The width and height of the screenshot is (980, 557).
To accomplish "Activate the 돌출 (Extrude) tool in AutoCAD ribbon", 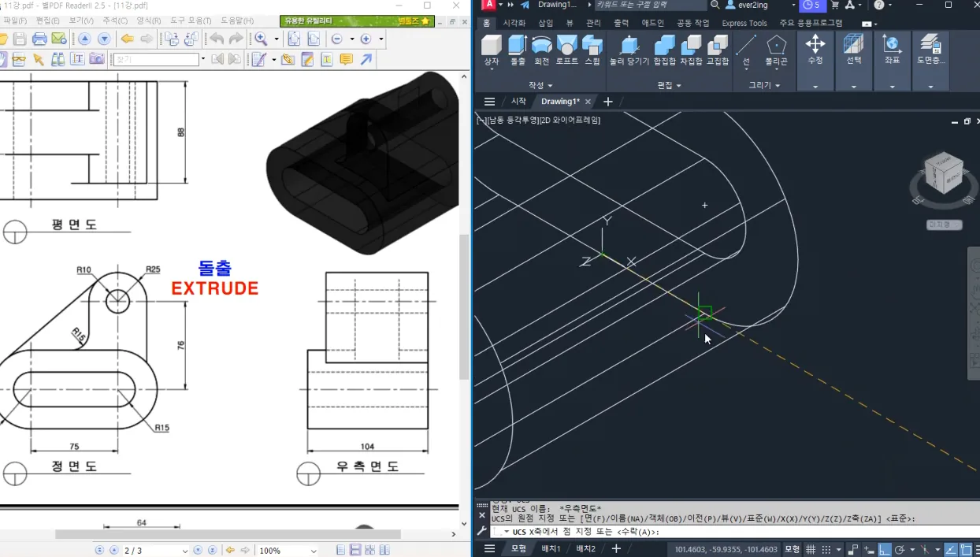I will 518,50.
